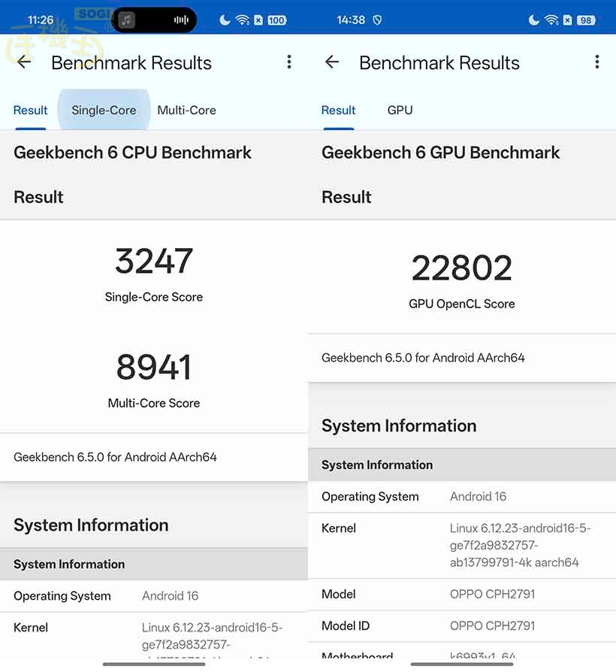The width and height of the screenshot is (616, 672).
Task: Tap the back arrow on the GPU benchmark screen
Action: click(x=331, y=62)
